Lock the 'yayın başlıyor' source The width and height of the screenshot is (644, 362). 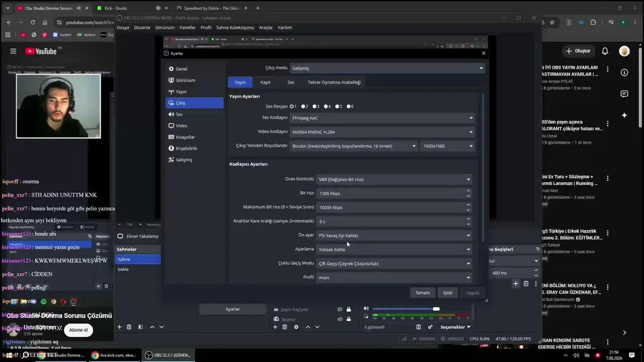coord(349,309)
